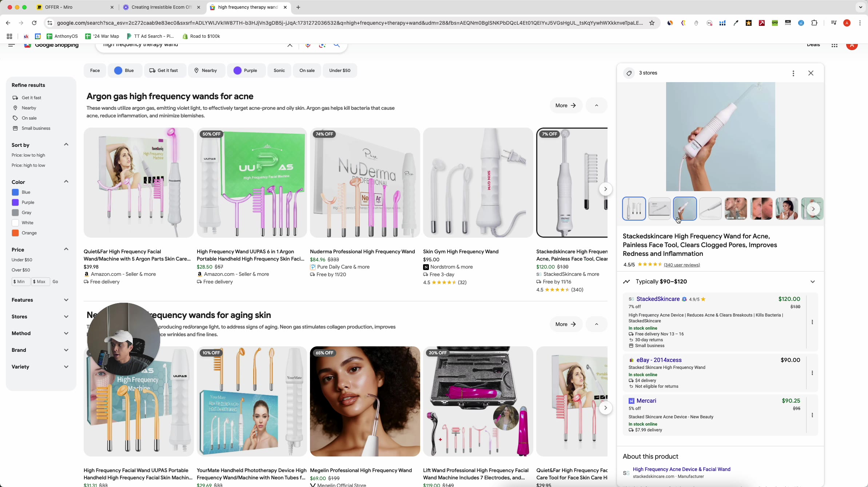Select the Blue color filter chip
The height and width of the screenshot is (487, 868).
pos(125,71)
